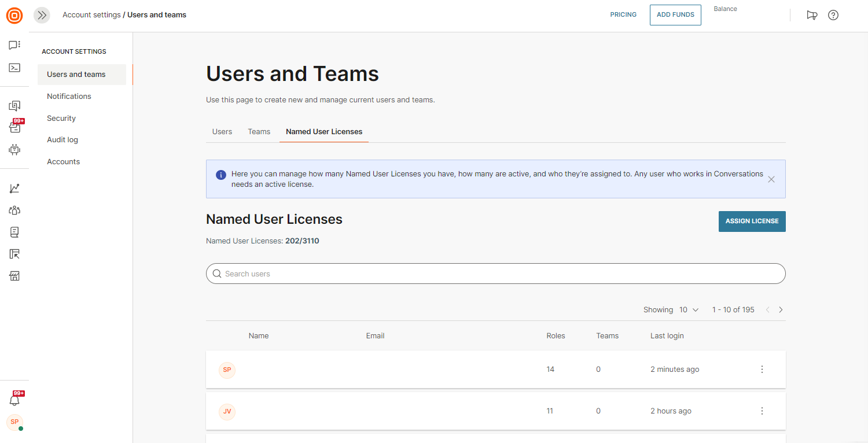The height and width of the screenshot is (443, 868).
Task: Open the people group icon in sidebar
Action: point(14,211)
